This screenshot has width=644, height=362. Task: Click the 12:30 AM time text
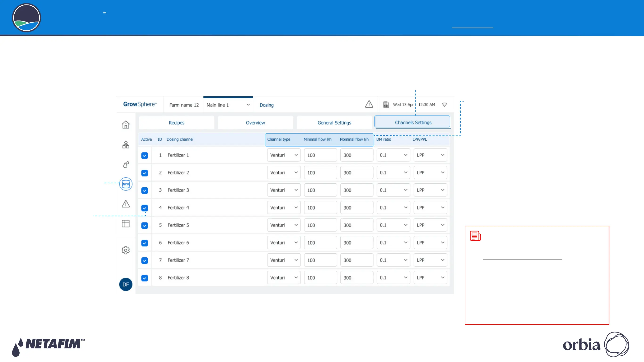coord(426,104)
